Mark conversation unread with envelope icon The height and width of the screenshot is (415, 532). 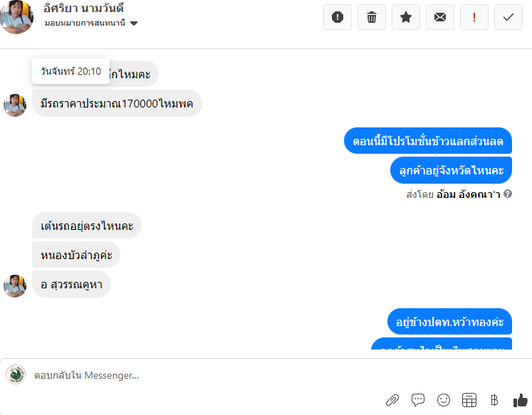tap(440, 17)
